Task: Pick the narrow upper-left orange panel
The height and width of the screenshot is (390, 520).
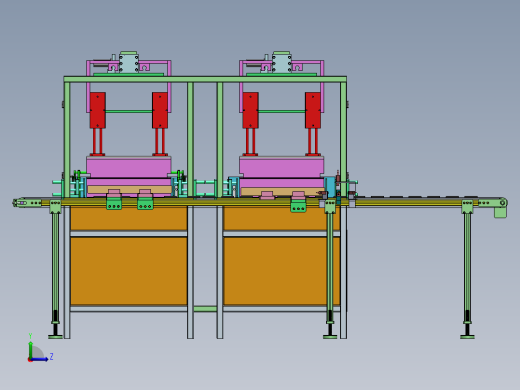Action: (129, 218)
